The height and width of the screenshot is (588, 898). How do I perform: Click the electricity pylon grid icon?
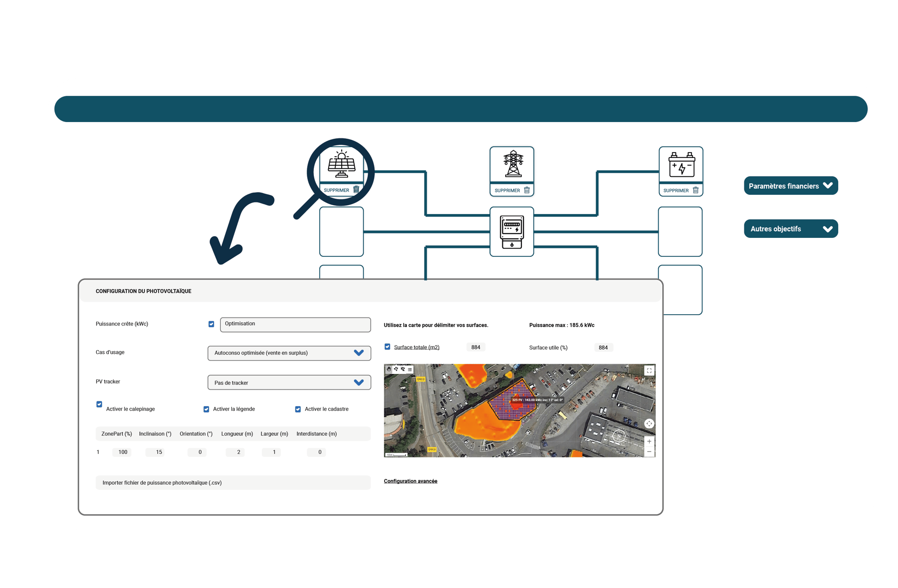click(x=513, y=164)
